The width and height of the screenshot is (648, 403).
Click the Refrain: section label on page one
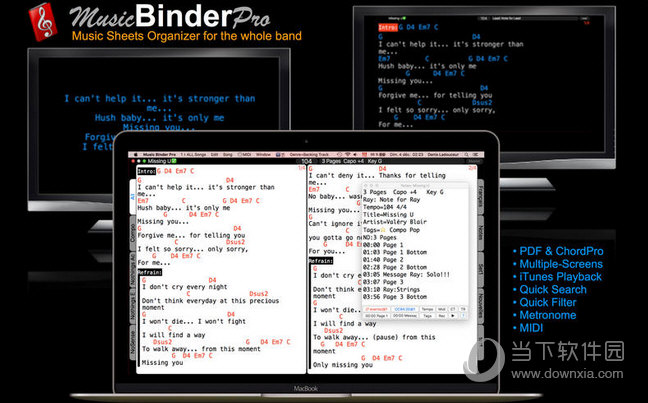[150, 272]
